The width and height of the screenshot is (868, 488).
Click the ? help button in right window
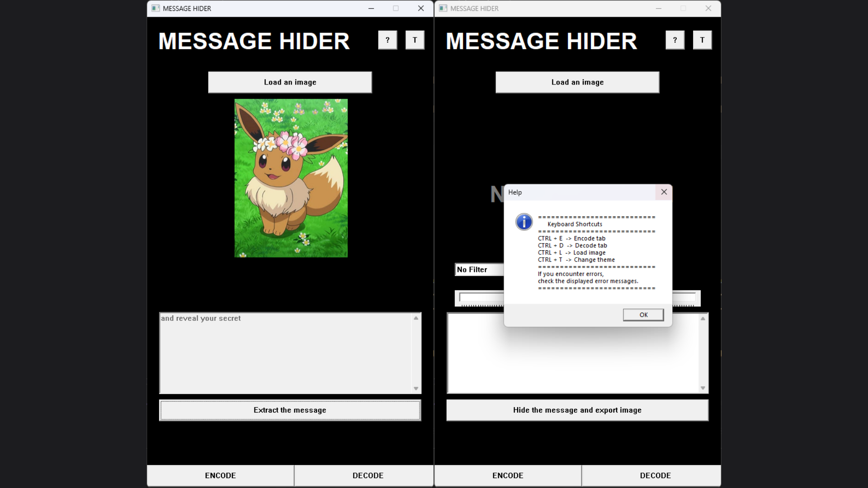(675, 40)
